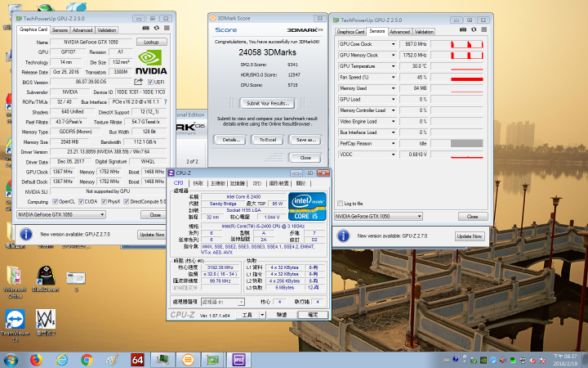The height and width of the screenshot is (368, 588).
Task: Click the BIOS export arrow icon beside UEFI
Action: (138, 82)
